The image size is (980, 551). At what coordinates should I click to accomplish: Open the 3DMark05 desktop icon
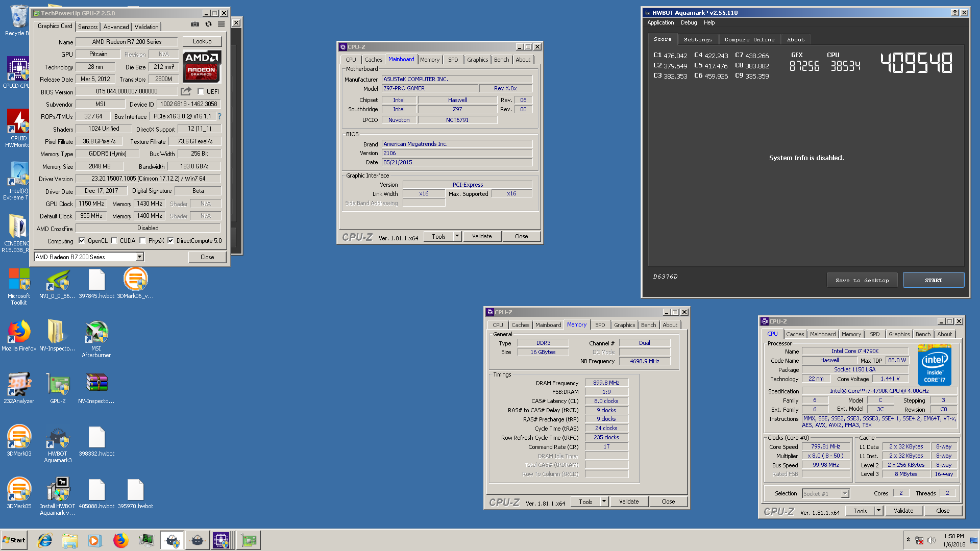pyautogui.click(x=19, y=493)
